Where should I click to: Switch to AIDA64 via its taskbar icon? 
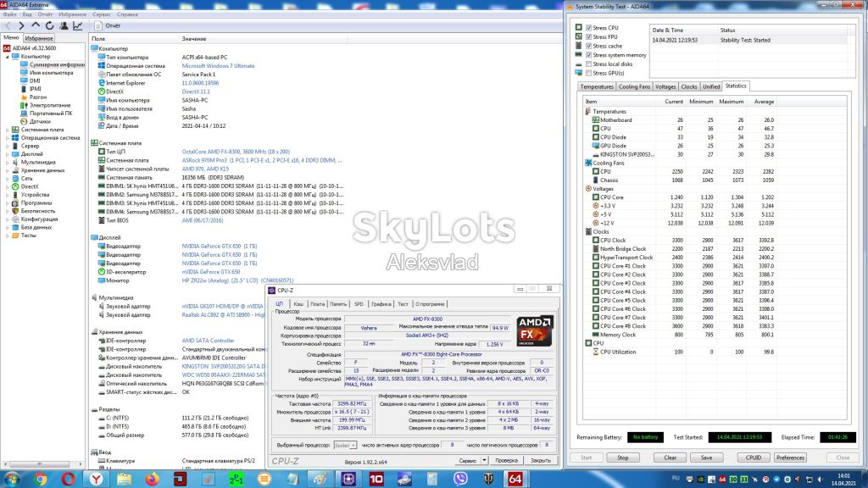pyautogui.click(x=515, y=479)
